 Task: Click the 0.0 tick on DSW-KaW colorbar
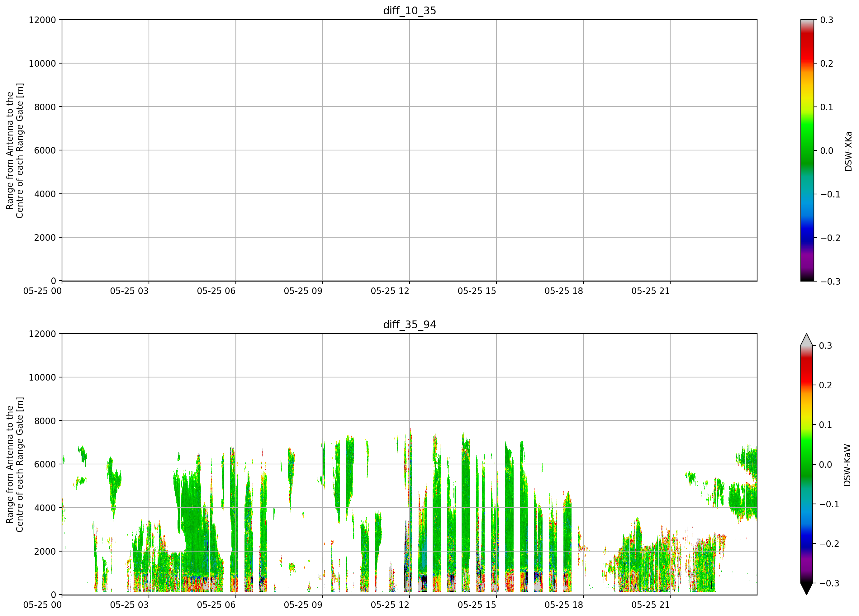pos(826,464)
